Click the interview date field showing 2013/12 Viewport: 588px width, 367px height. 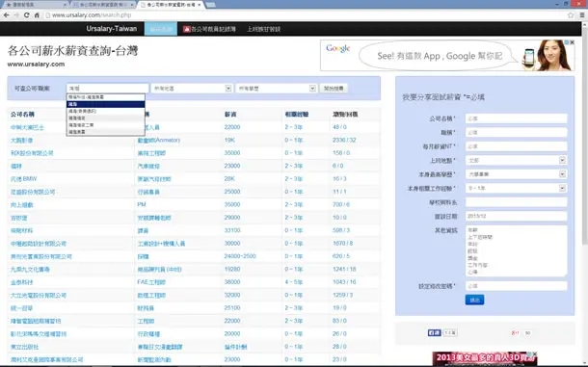516,216
